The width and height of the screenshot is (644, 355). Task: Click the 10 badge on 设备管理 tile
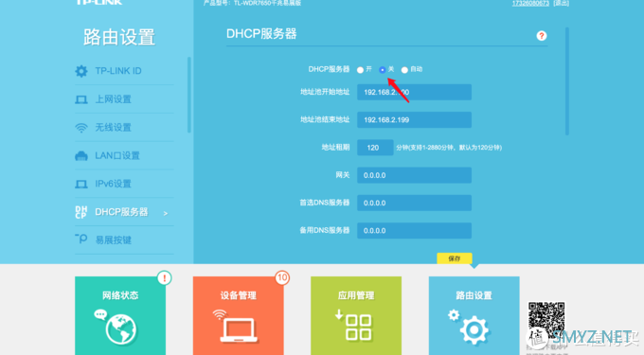282,277
